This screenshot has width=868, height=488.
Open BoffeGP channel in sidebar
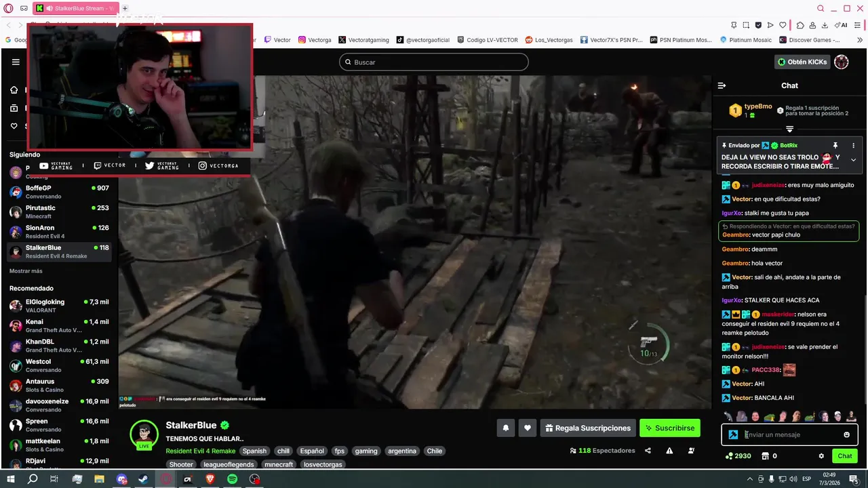pyautogui.click(x=59, y=192)
